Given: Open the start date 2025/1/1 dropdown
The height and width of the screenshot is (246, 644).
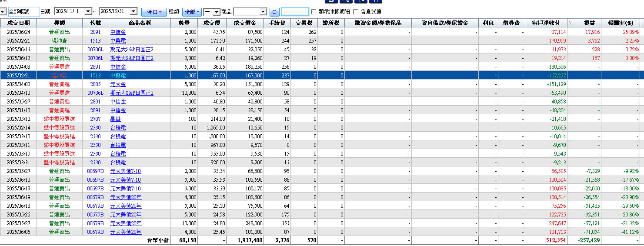Looking at the screenshot, I should (88, 12).
